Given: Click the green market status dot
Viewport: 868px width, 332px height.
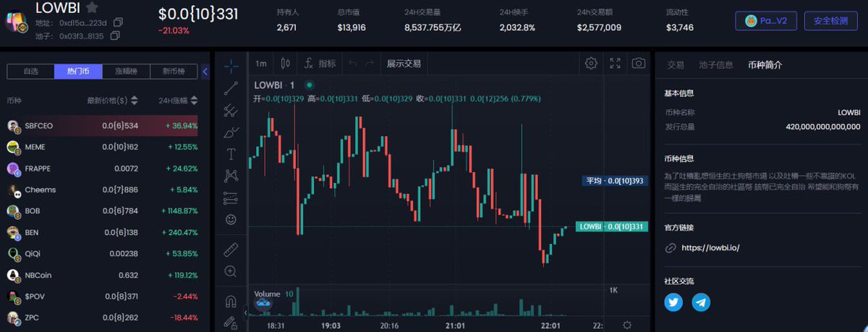Looking at the screenshot, I should tap(309, 85).
